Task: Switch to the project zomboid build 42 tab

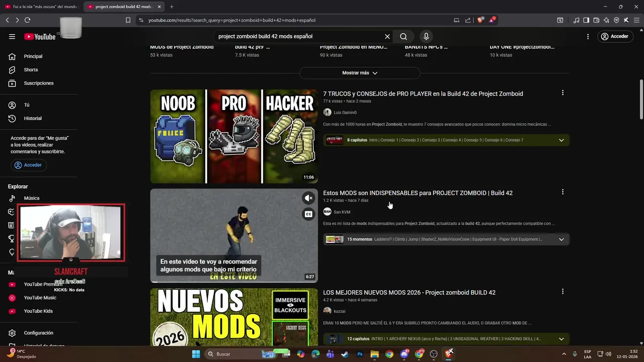Action: pos(123,7)
